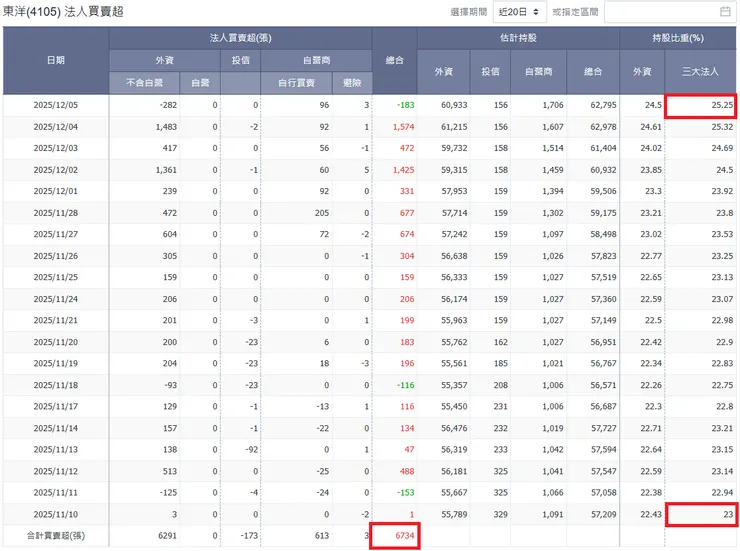Click the -173 total 投信 value
This screenshot has width=740, height=551.
pos(249,536)
